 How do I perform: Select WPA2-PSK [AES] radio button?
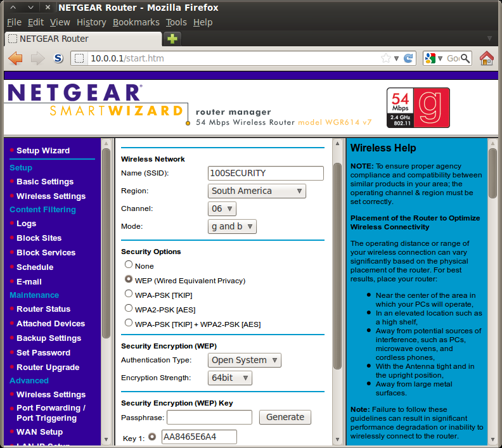point(129,308)
